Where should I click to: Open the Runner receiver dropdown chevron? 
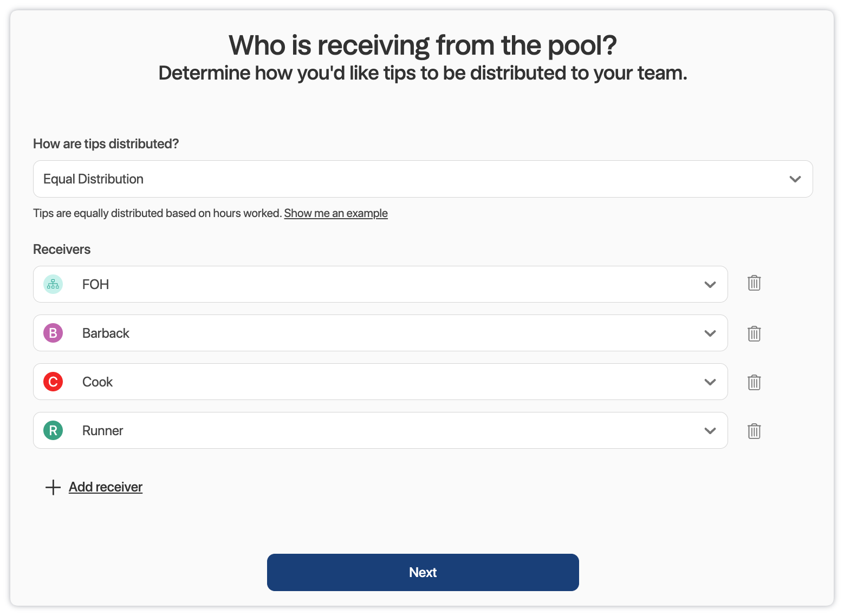click(710, 431)
